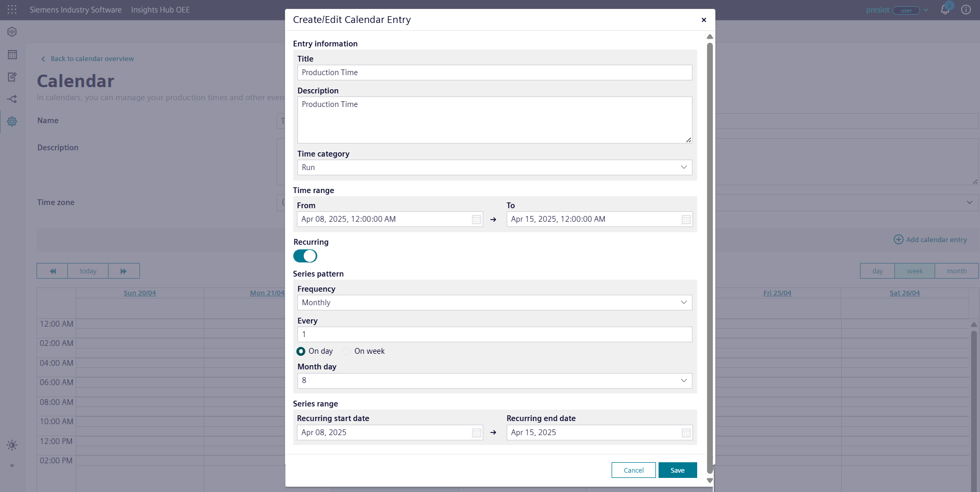
Task: Open the info circle icon
Action: (966, 10)
